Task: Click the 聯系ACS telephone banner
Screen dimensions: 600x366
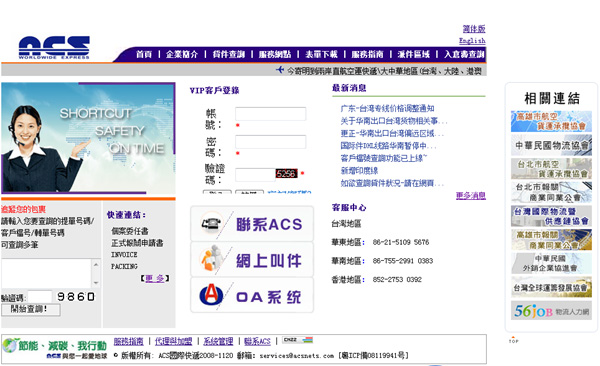Action: [x=252, y=224]
